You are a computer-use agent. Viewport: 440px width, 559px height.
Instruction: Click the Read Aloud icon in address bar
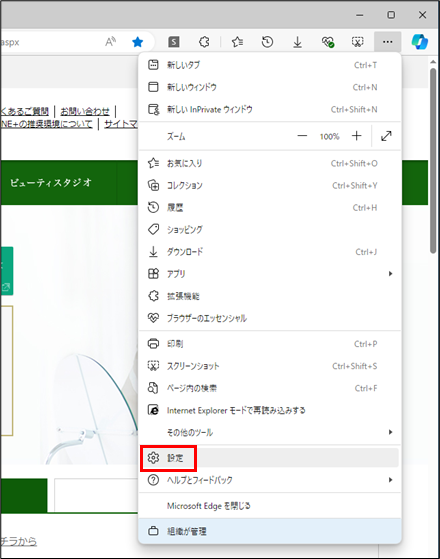point(111,42)
